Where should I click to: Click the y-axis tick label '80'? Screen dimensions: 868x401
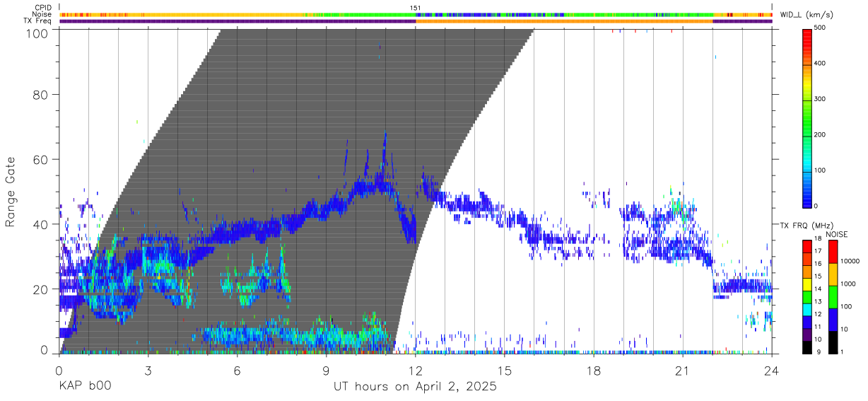41,94
